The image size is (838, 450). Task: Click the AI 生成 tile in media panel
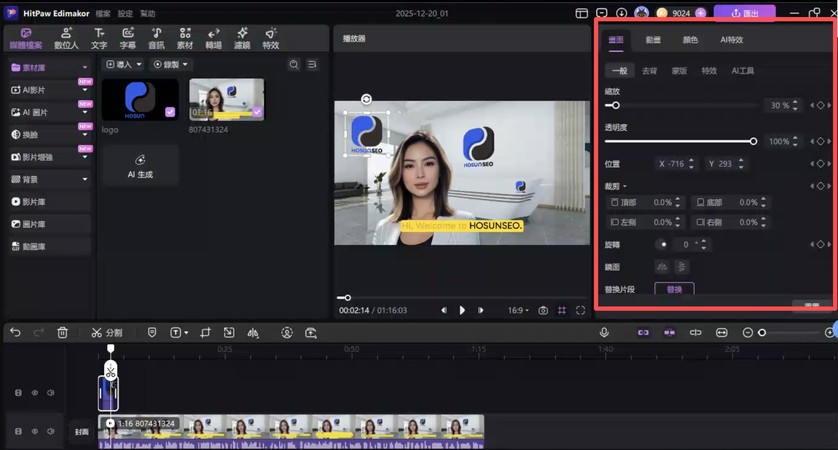pyautogui.click(x=140, y=166)
